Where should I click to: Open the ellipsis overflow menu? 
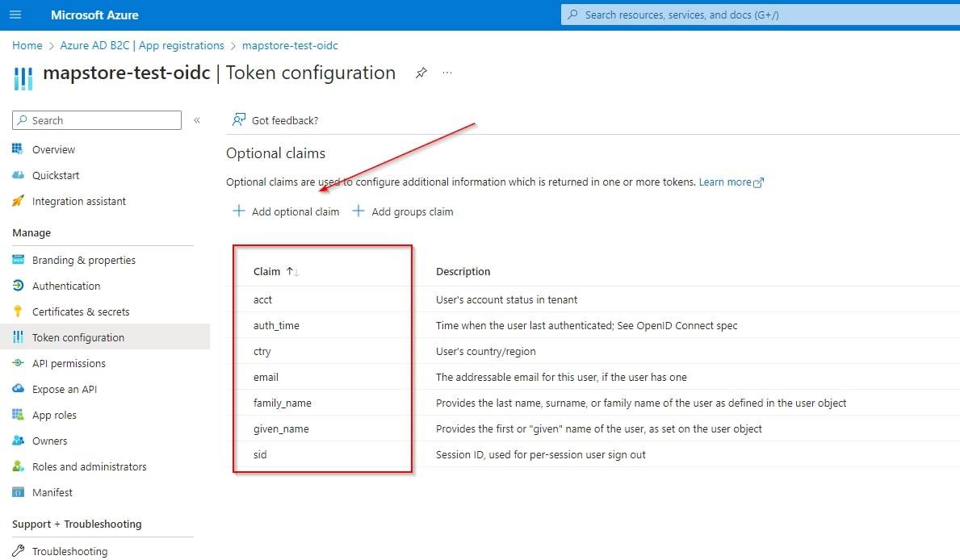(x=447, y=73)
